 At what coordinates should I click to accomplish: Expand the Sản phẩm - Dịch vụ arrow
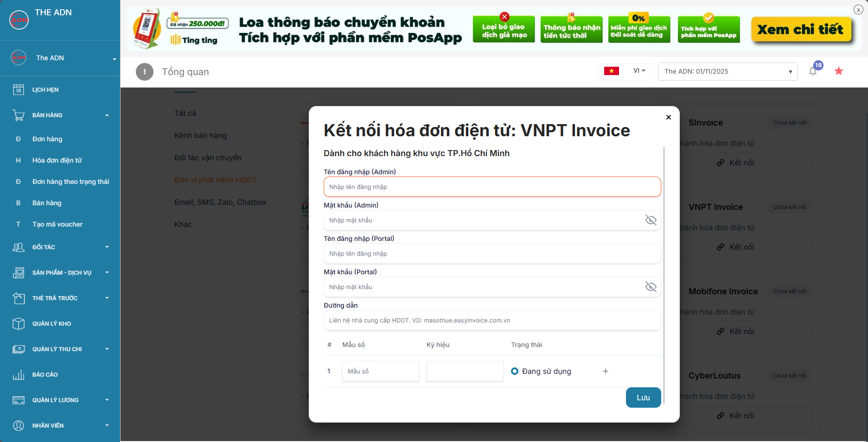(107, 272)
